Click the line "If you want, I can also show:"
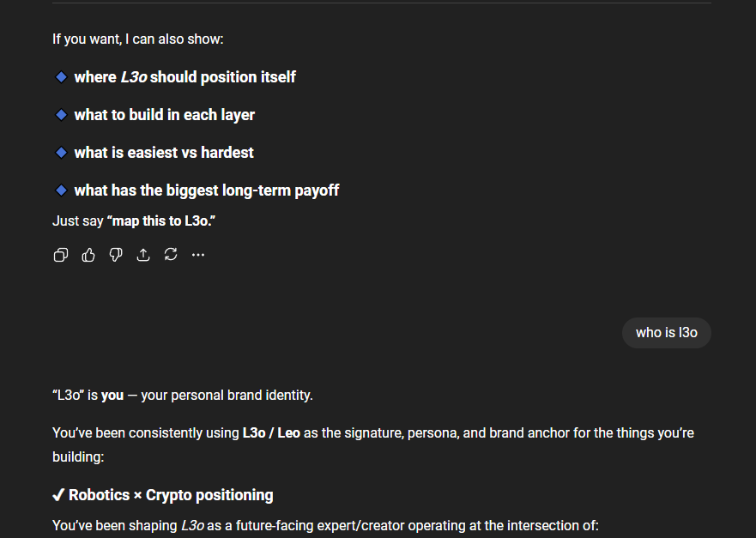Image resolution: width=756 pixels, height=538 pixels. point(137,39)
